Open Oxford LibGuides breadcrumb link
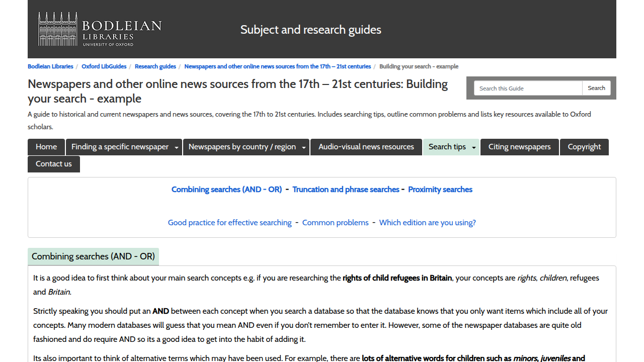 [x=104, y=66]
